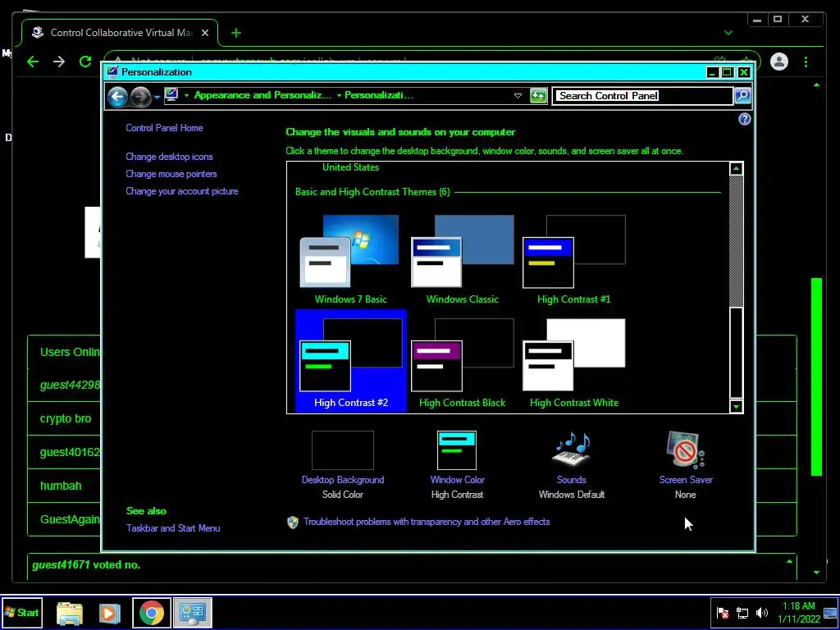840x630 pixels.
Task: Open Chrome profile avatar
Action: [779, 62]
